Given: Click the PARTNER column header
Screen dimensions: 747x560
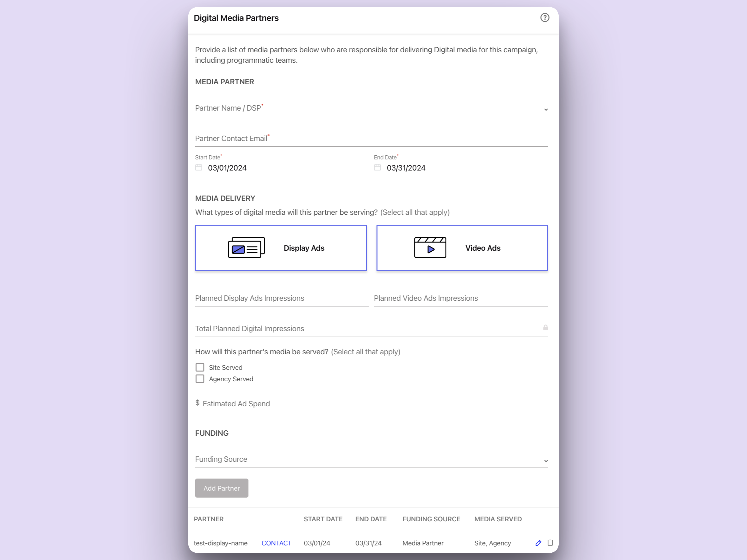Looking at the screenshot, I should click(209, 519).
